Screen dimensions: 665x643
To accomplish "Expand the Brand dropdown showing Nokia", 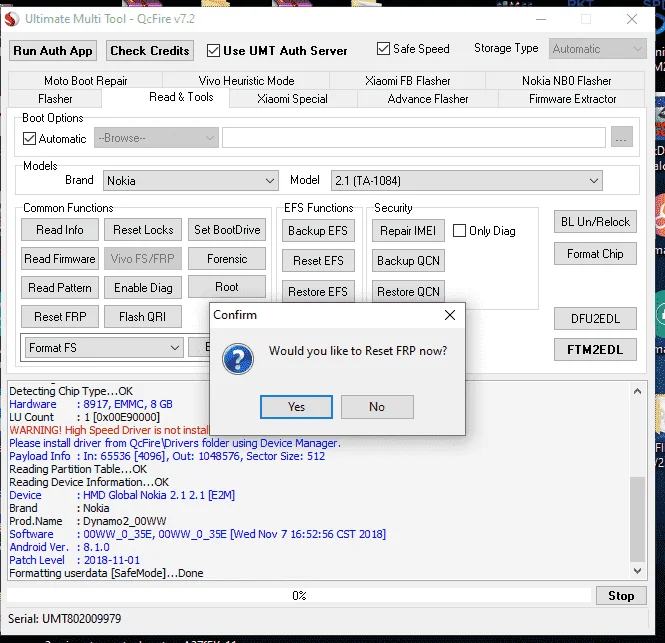I will point(190,181).
